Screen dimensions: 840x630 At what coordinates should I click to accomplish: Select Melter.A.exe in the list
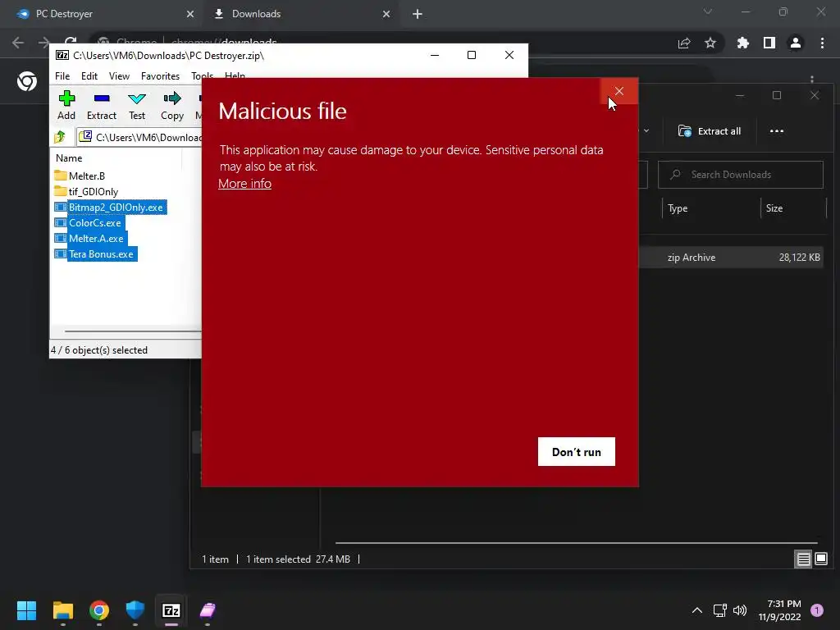(x=90, y=238)
